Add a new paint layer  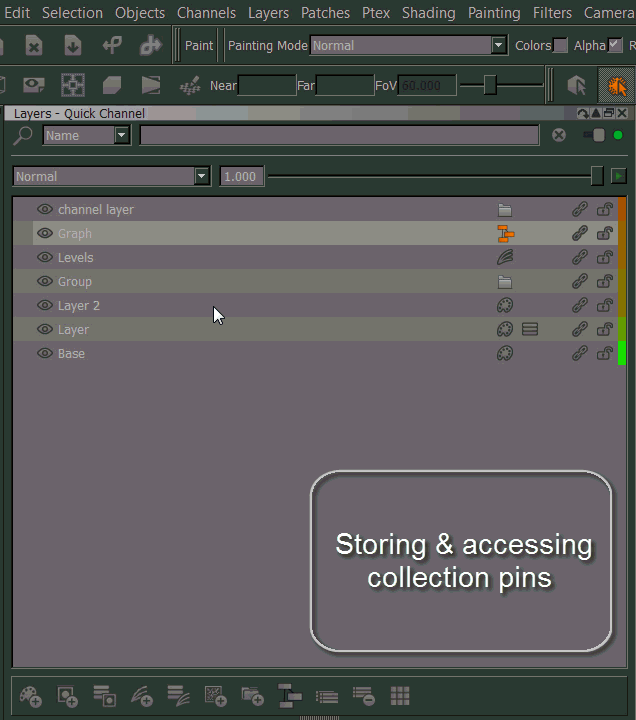point(31,696)
